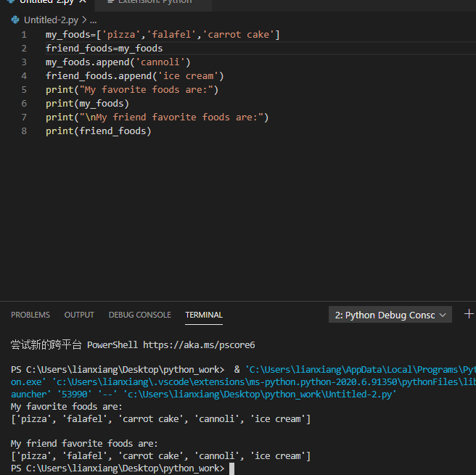This screenshot has height=475, width=476.
Task: Click the terminal prompt cursor at bottom
Action: [231, 468]
